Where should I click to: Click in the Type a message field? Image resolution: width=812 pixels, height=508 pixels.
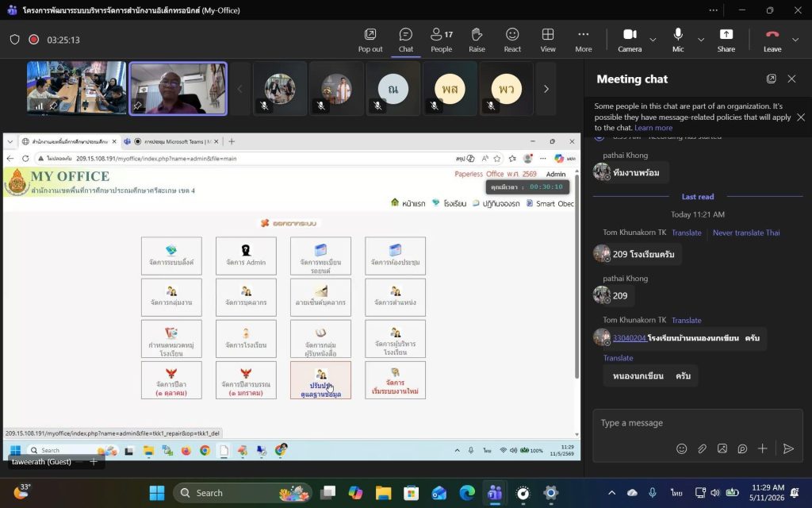click(698, 423)
